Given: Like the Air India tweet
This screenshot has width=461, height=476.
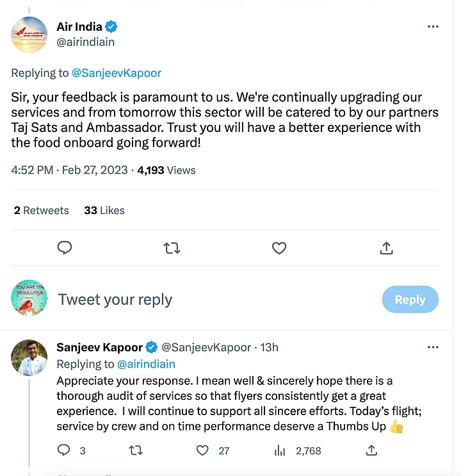Looking at the screenshot, I should pyautogui.click(x=279, y=248).
